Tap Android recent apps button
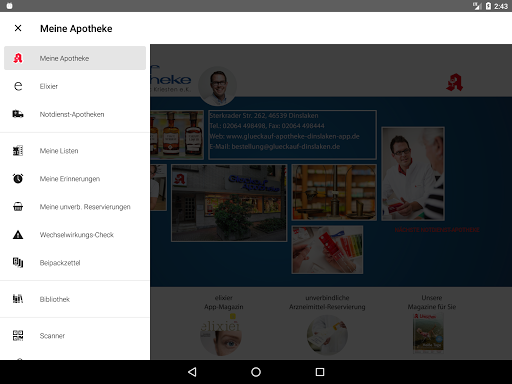The height and width of the screenshot is (384, 512). pyautogui.click(x=320, y=372)
